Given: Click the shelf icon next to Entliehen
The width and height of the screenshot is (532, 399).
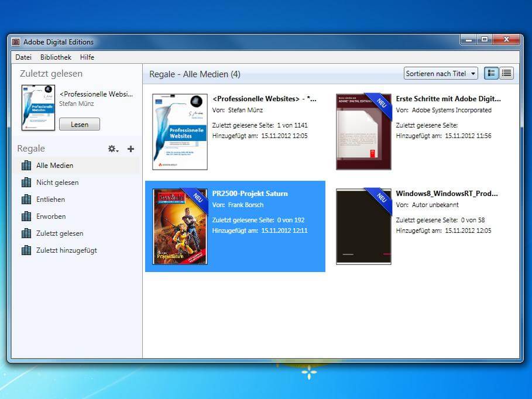Looking at the screenshot, I should pyautogui.click(x=26, y=199).
